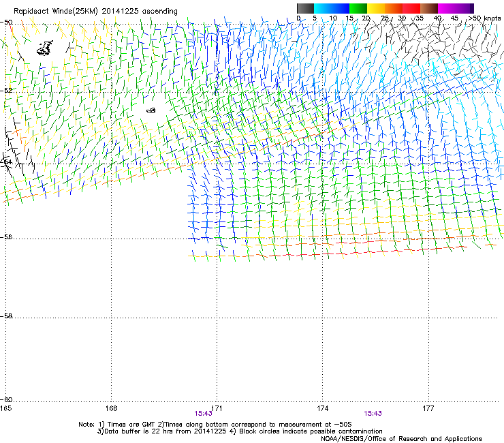Click the legend label '20'
Viewport: 504px width, 443px height.
coord(366,18)
